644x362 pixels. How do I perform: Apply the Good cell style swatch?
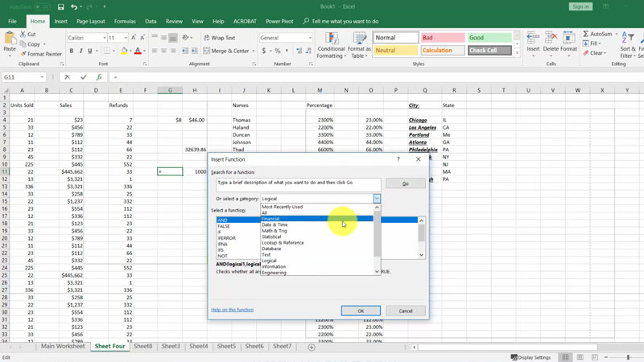pos(489,38)
